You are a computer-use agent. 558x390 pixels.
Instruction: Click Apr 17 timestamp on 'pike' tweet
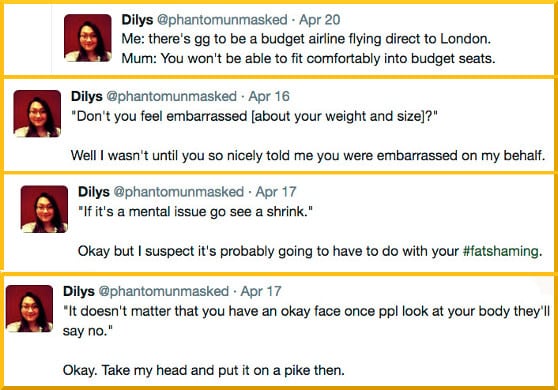point(261,291)
